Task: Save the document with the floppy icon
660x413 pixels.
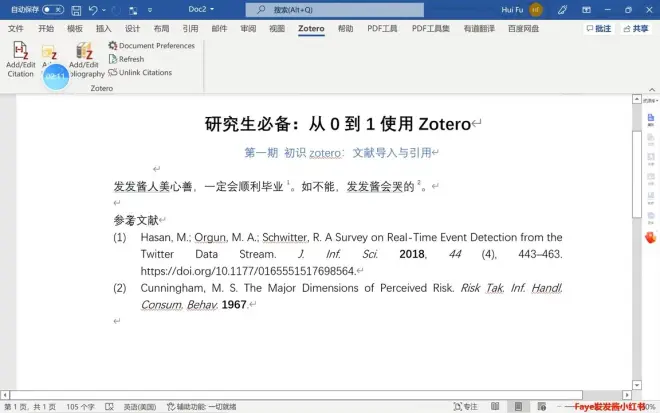Action: pos(76,10)
